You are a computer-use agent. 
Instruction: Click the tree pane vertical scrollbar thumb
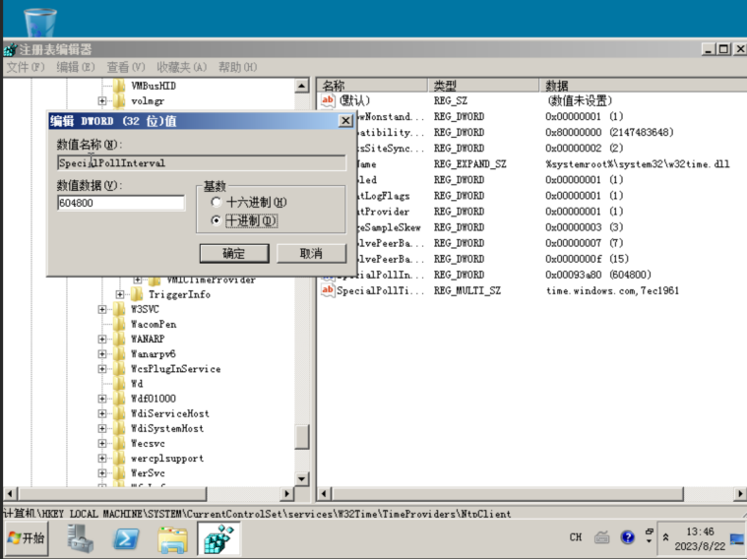point(302,436)
